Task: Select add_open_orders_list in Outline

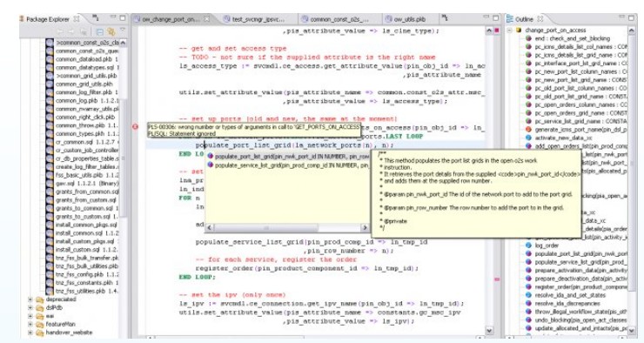Action: tap(580, 146)
